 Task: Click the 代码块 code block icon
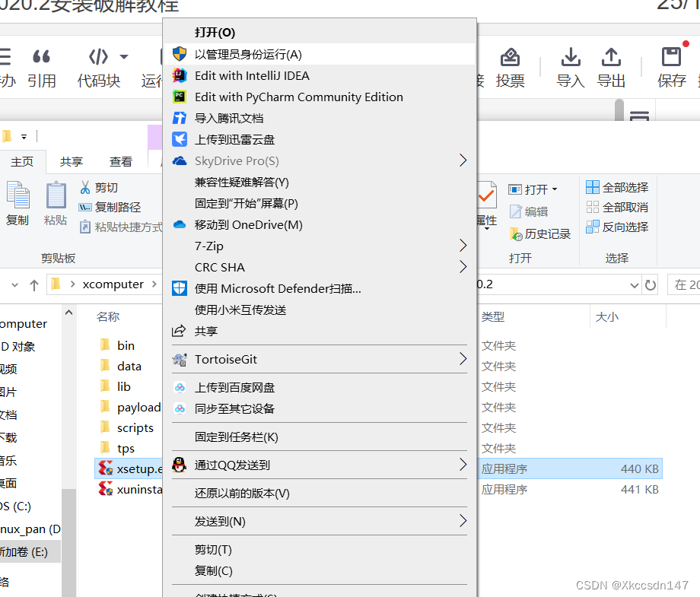click(98, 57)
